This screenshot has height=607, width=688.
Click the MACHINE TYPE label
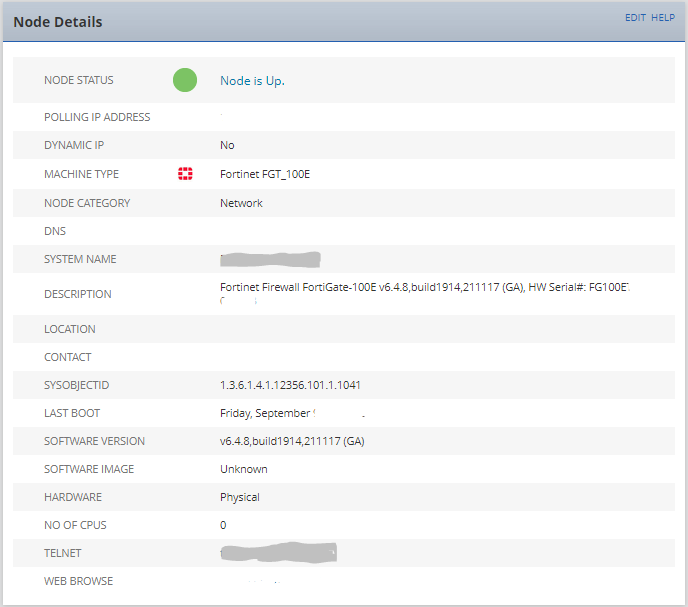coord(81,174)
